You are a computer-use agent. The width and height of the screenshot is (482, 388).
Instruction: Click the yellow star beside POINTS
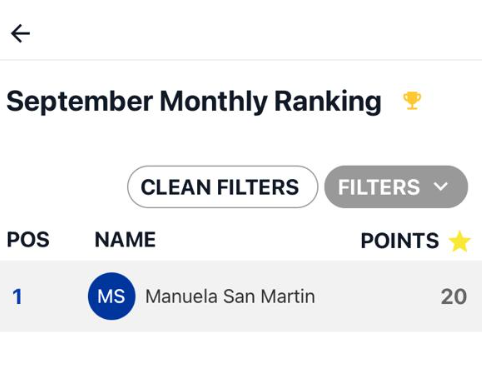point(459,241)
